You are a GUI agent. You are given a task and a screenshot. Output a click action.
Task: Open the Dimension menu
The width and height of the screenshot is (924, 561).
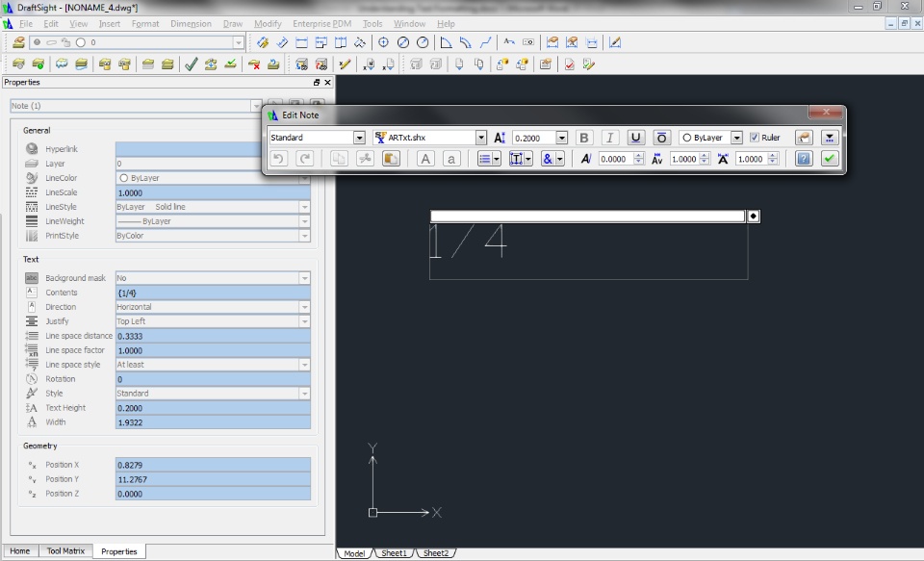[191, 23]
